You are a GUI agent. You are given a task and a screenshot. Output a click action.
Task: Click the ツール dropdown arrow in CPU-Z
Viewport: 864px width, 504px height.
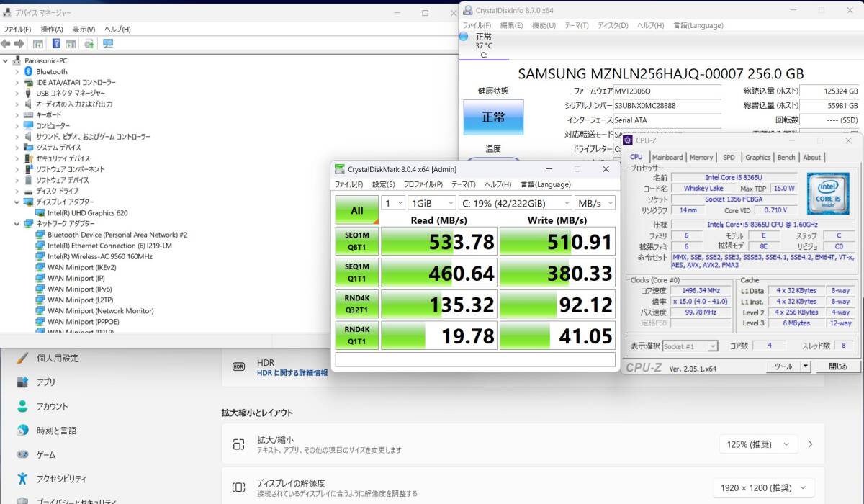(x=806, y=366)
